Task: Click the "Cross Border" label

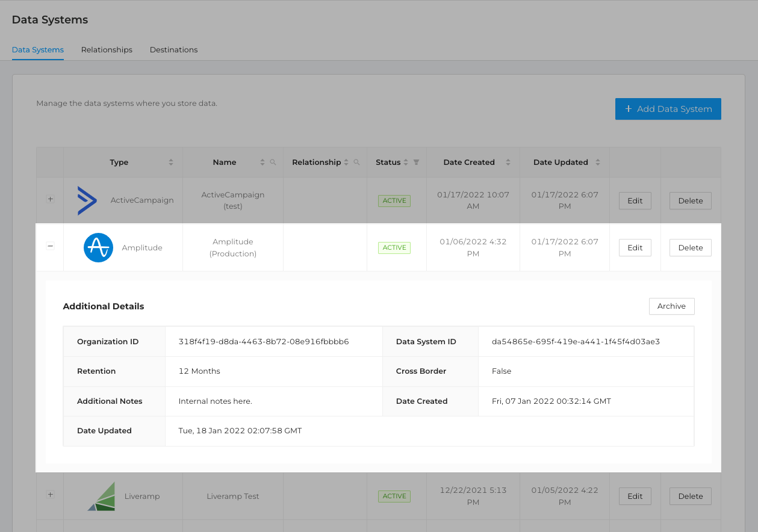Action: pos(421,371)
